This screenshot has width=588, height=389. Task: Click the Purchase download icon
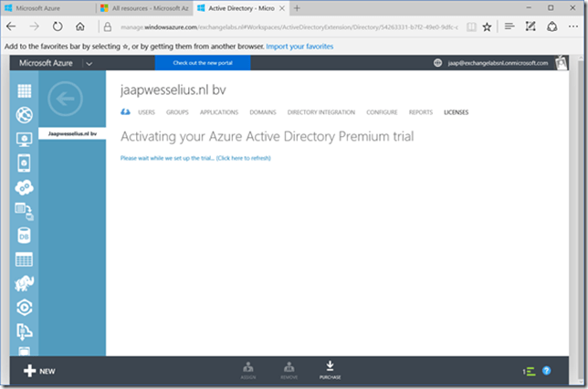click(x=330, y=369)
